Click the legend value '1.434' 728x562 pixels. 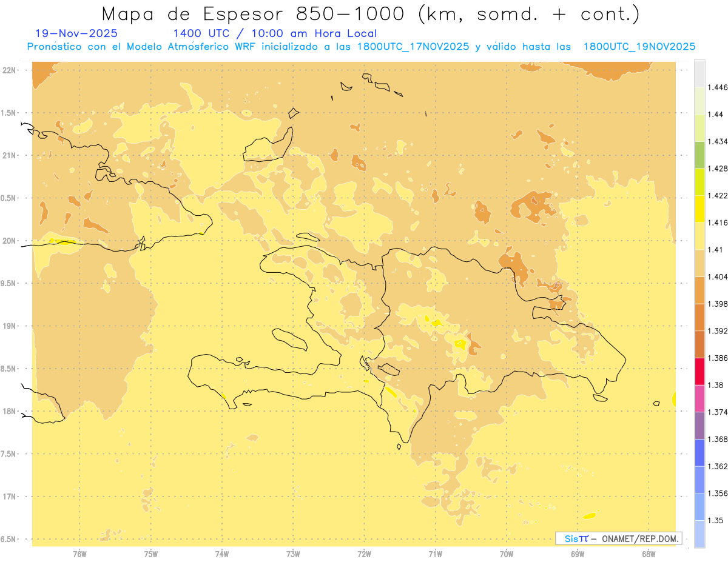click(x=718, y=141)
